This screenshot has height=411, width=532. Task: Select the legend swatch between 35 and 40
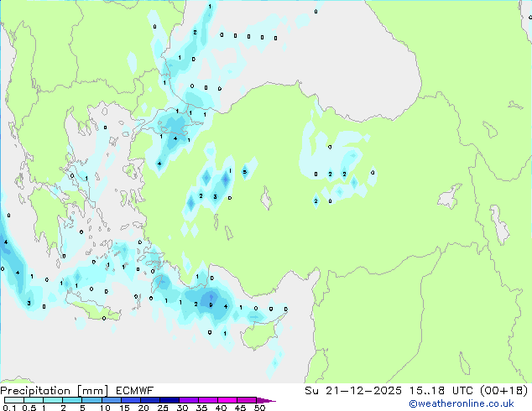pos(207,400)
